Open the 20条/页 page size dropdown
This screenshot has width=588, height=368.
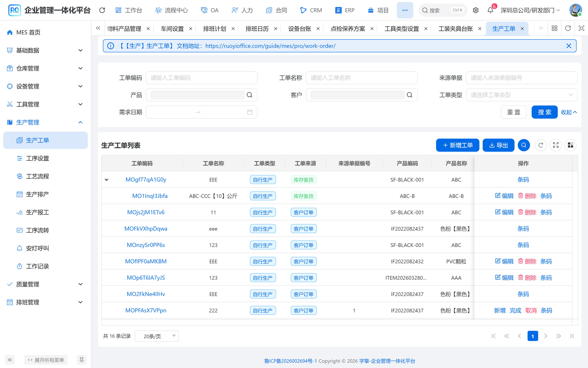pyautogui.click(x=157, y=336)
